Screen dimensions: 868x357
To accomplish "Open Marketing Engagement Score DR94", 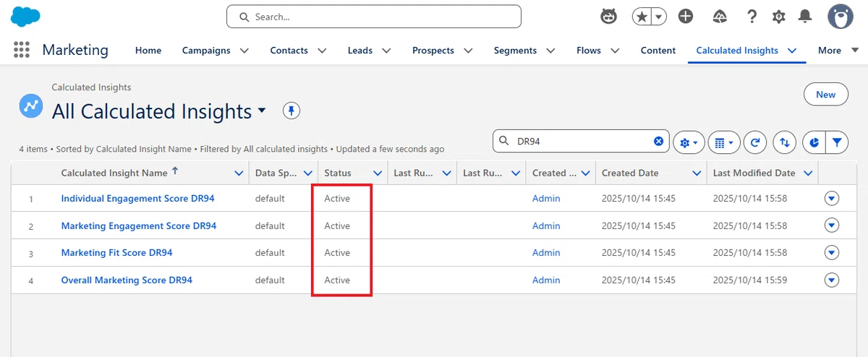I will (x=139, y=225).
